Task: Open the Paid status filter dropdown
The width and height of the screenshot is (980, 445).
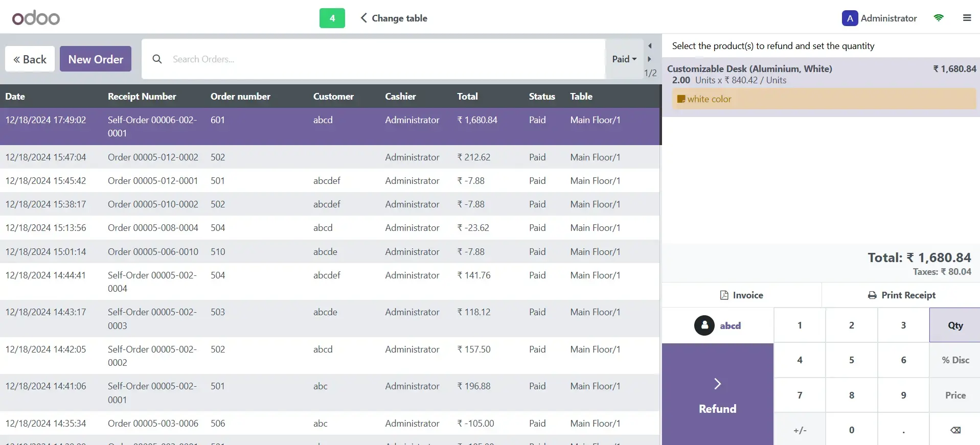Action: click(624, 59)
